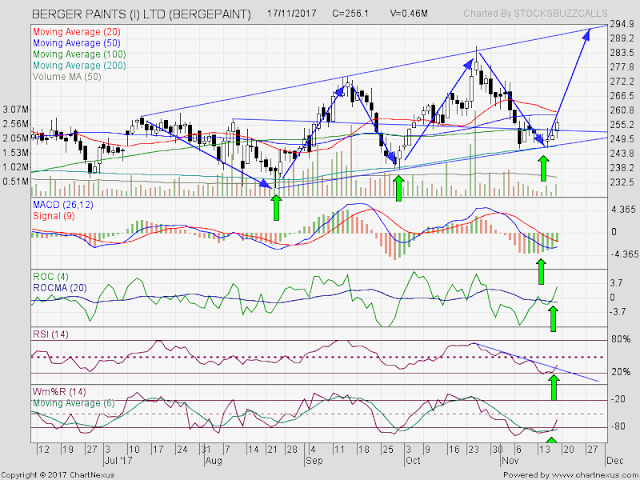Select the date 17/11/2017 in the header

pyautogui.click(x=291, y=13)
